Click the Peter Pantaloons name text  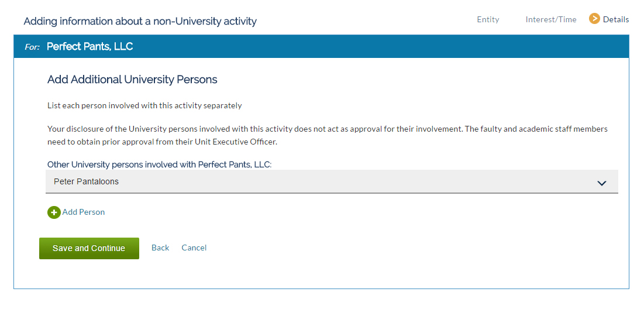(86, 181)
